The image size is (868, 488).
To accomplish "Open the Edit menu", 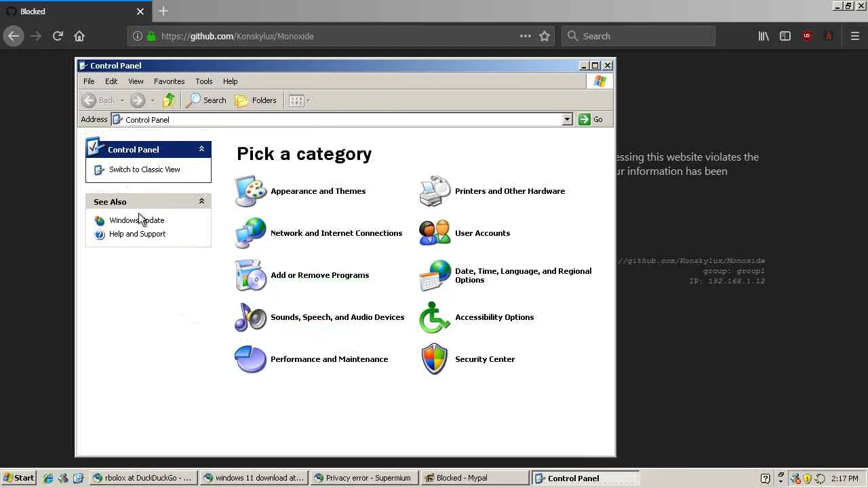I will [x=111, y=81].
